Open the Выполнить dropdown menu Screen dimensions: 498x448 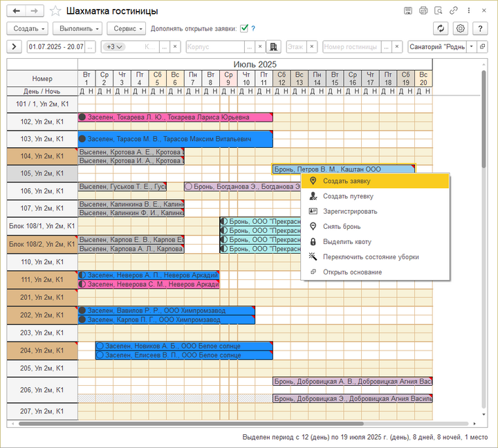tap(77, 28)
